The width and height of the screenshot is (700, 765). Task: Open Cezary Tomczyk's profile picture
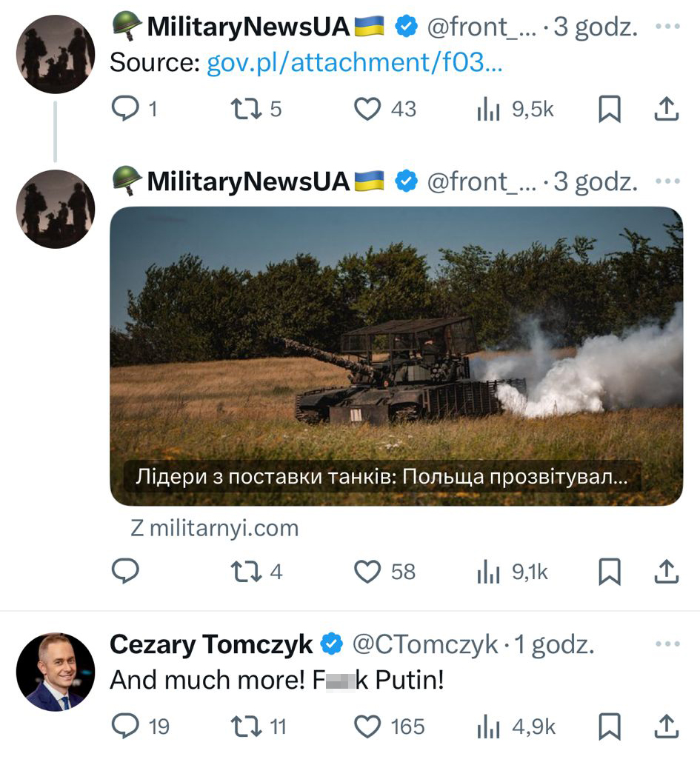(x=56, y=672)
